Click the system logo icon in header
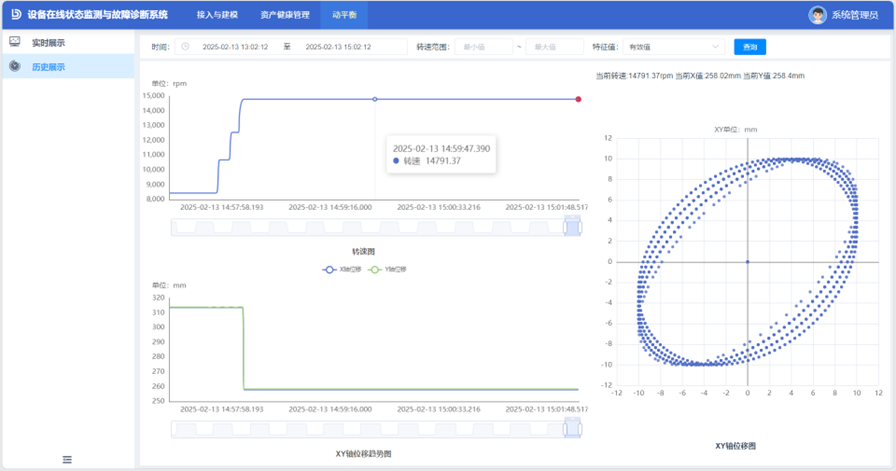 point(15,15)
